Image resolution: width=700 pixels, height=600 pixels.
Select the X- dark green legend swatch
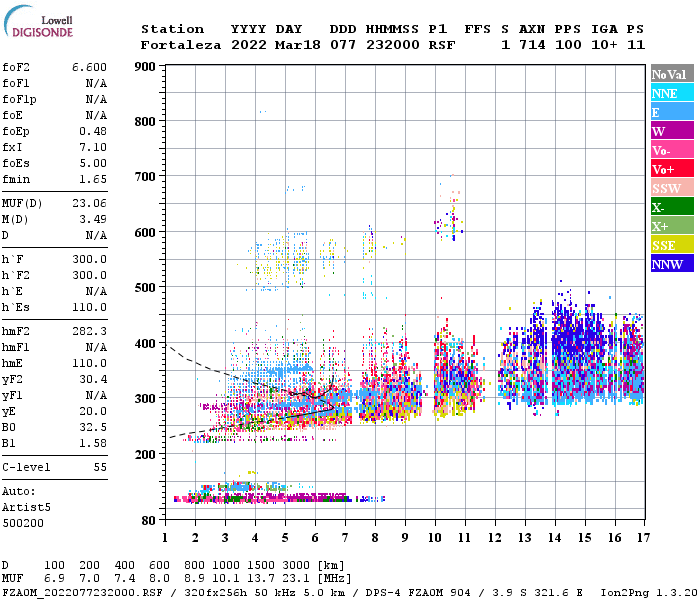672,207
